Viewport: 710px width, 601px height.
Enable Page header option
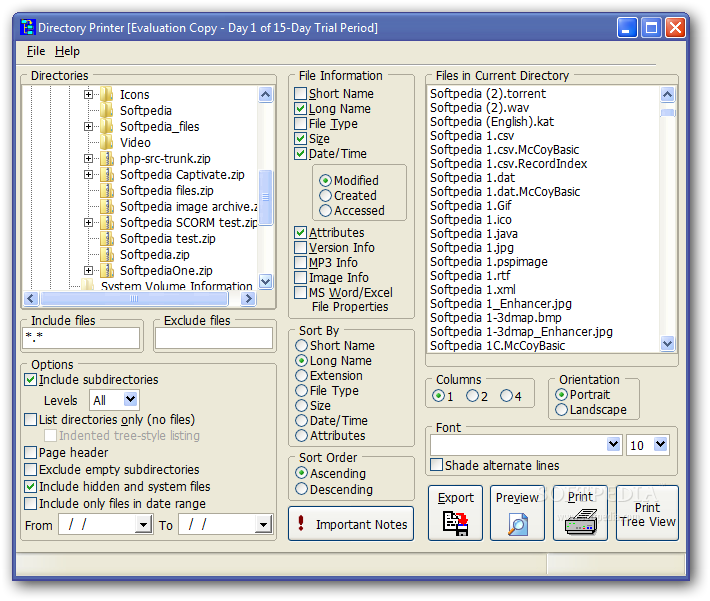[x=30, y=452]
